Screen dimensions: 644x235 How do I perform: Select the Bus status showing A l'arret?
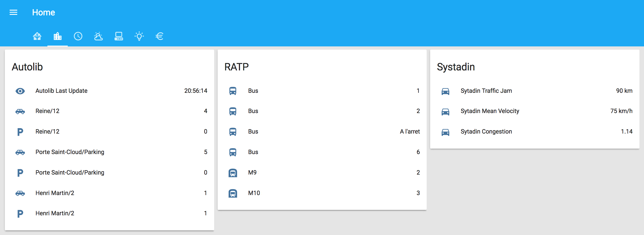[410, 132]
